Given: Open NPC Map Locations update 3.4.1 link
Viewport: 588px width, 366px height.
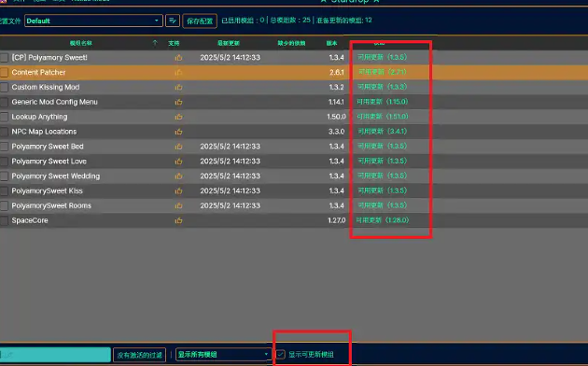Looking at the screenshot, I should click(x=382, y=132).
